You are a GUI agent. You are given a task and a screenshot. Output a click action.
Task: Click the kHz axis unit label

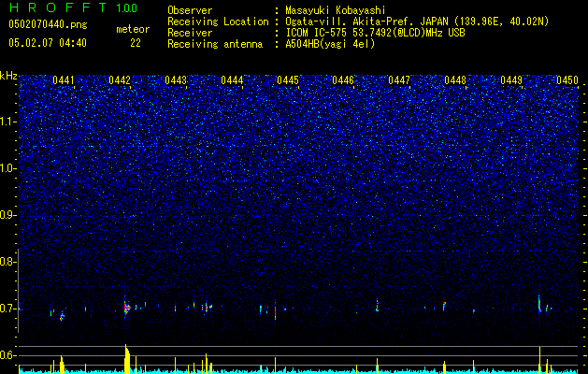point(8,76)
